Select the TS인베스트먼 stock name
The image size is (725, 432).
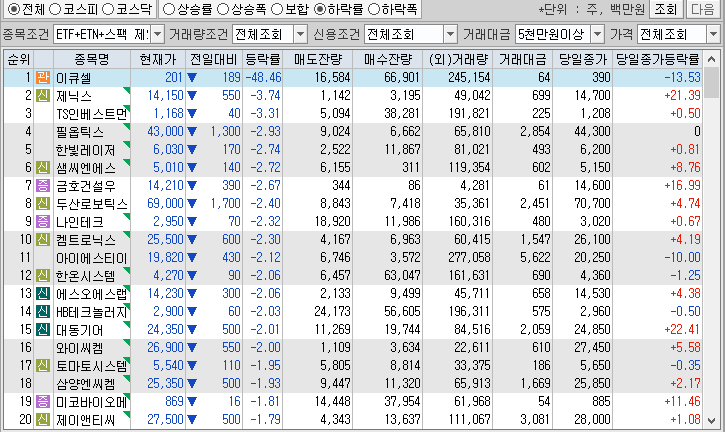[92, 114]
